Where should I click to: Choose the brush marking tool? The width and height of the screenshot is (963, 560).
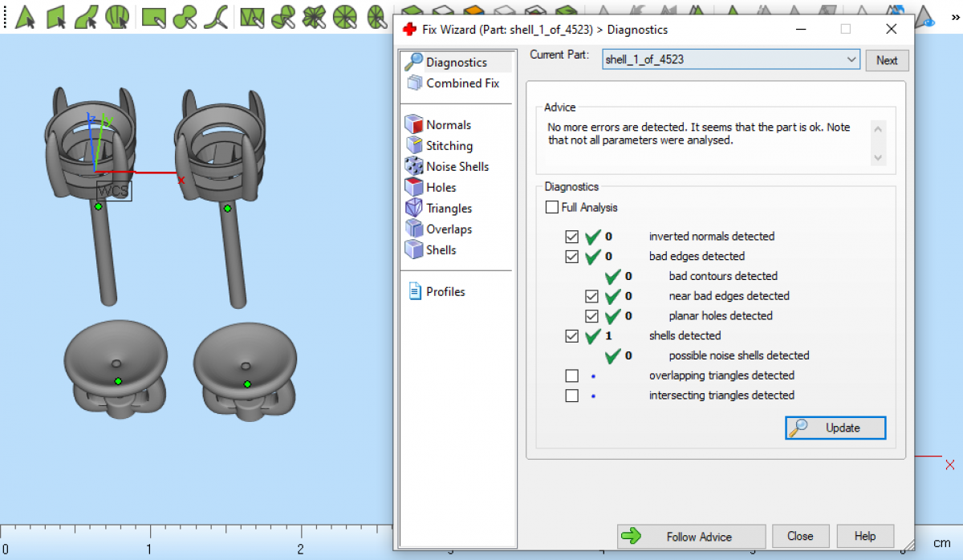(x=186, y=16)
